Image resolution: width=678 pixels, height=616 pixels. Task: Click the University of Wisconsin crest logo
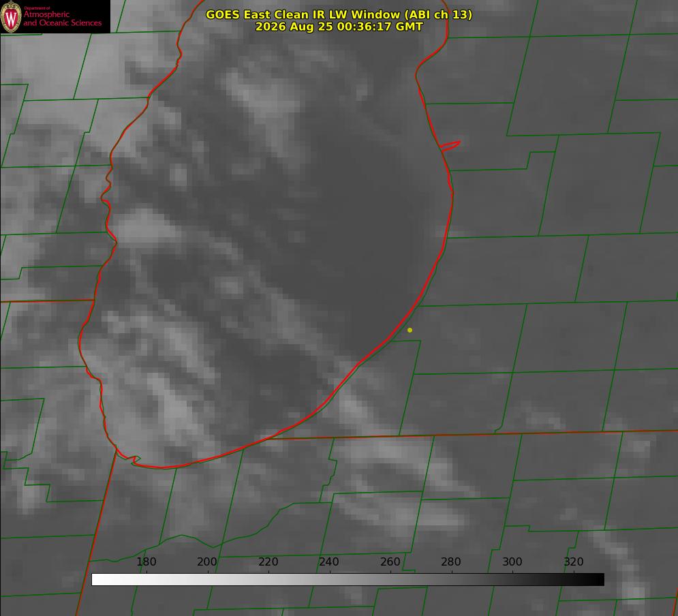11,16
